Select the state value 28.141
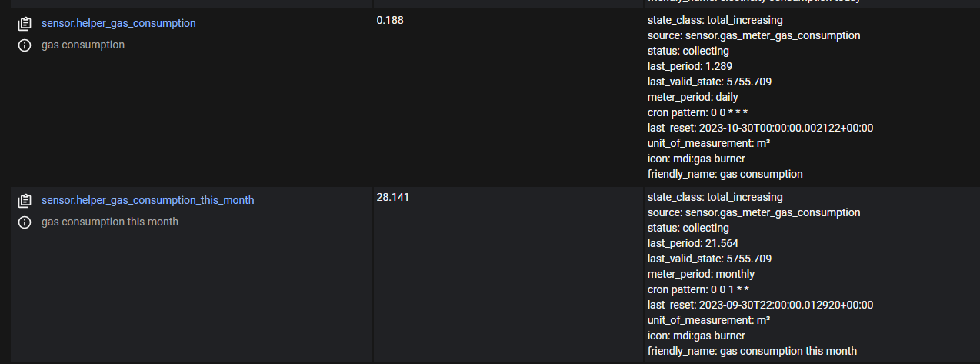 [x=393, y=197]
